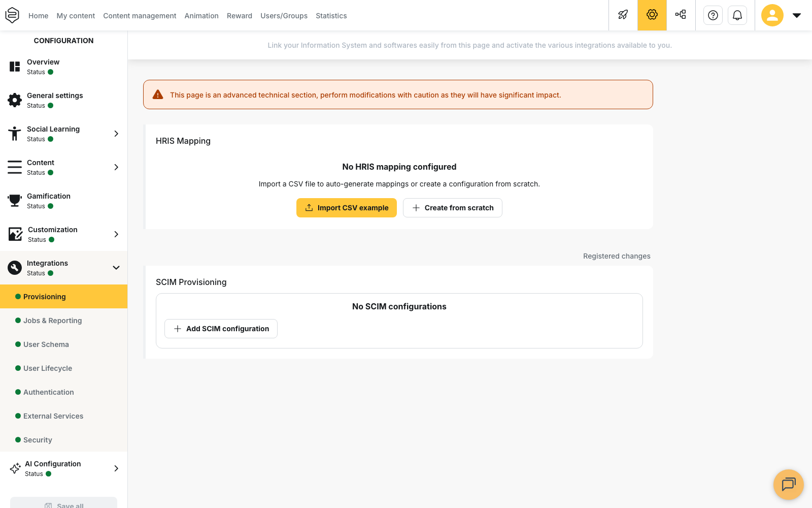The height and width of the screenshot is (508, 812).
Task: Open the chat widget button
Action: [789, 485]
